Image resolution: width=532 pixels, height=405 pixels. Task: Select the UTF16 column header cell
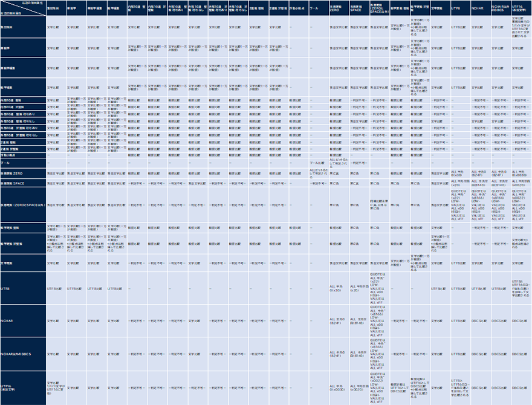pyautogui.click(x=521, y=8)
